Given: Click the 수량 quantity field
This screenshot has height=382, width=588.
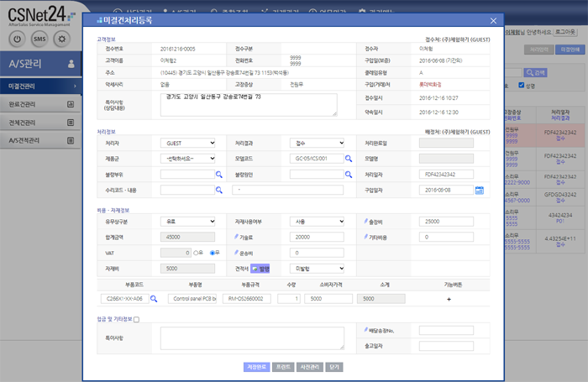Looking at the screenshot, I should pos(289,299).
